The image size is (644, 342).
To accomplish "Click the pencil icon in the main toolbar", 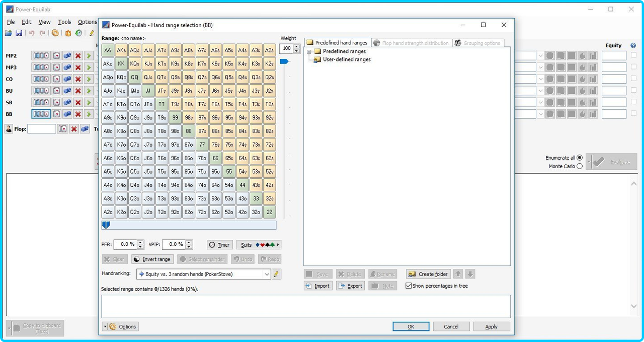I will (92, 33).
